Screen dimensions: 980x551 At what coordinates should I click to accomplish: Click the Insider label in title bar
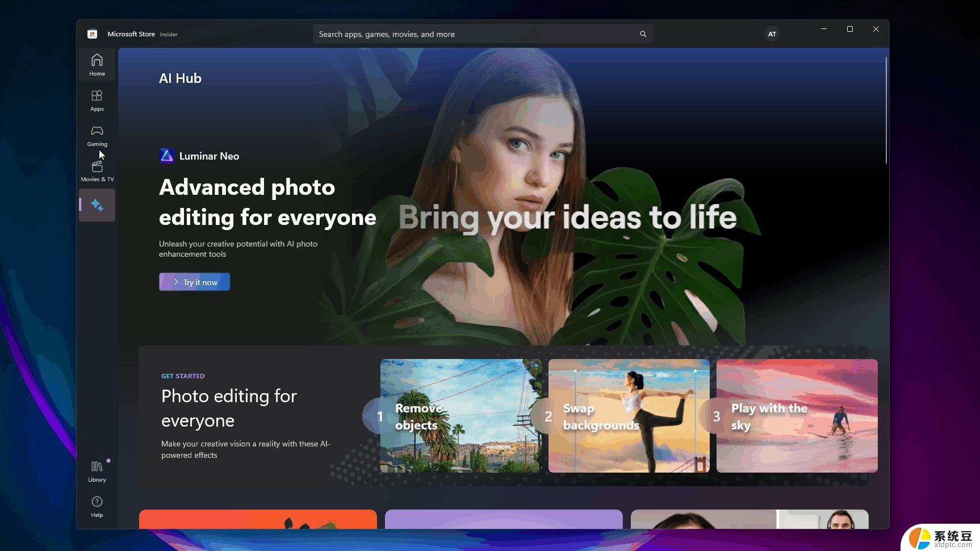pos(169,35)
